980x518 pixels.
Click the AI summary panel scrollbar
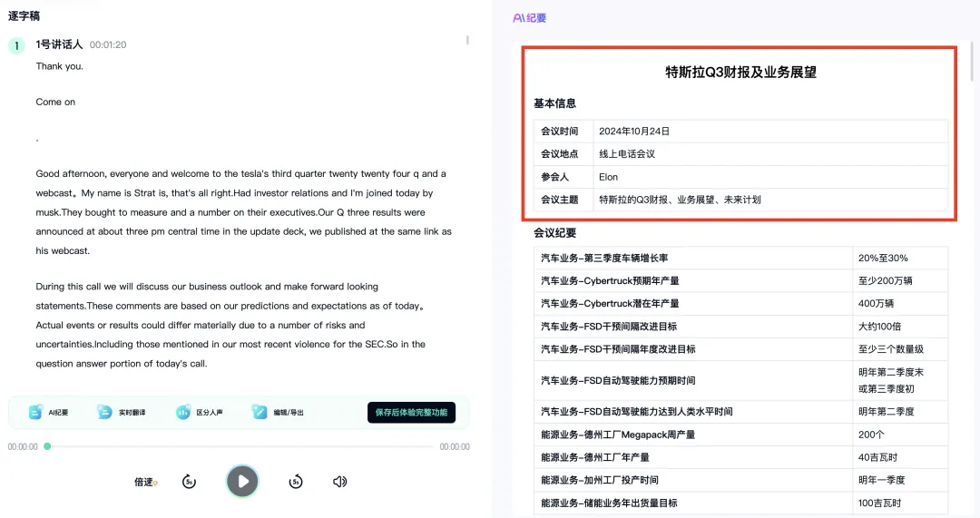click(x=973, y=63)
